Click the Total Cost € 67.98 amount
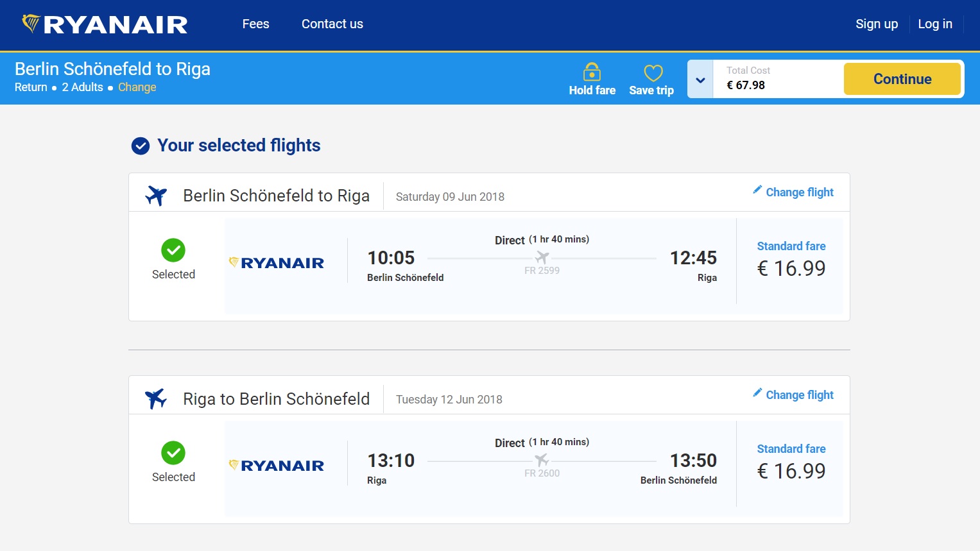Screen dimensions: 980x551 [x=746, y=85]
